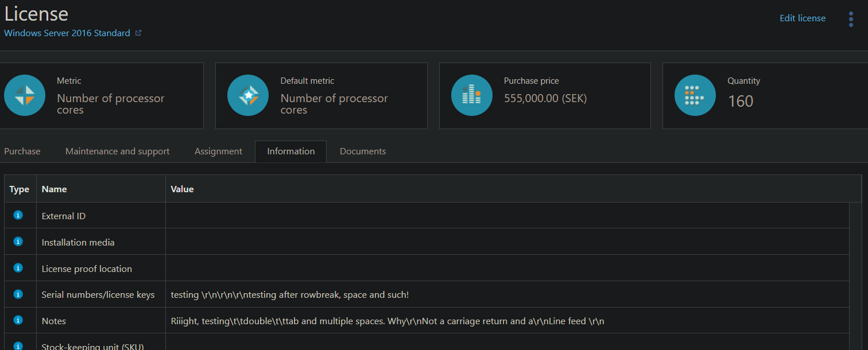Open the Maintenance and support tab
Viewport: 868px width, 350px height.
click(x=117, y=151)
